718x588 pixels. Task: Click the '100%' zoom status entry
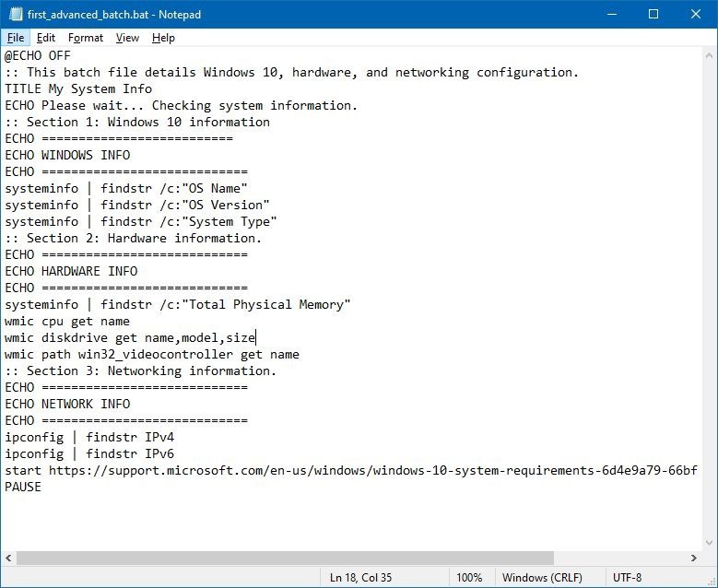[x=469, y=578]
